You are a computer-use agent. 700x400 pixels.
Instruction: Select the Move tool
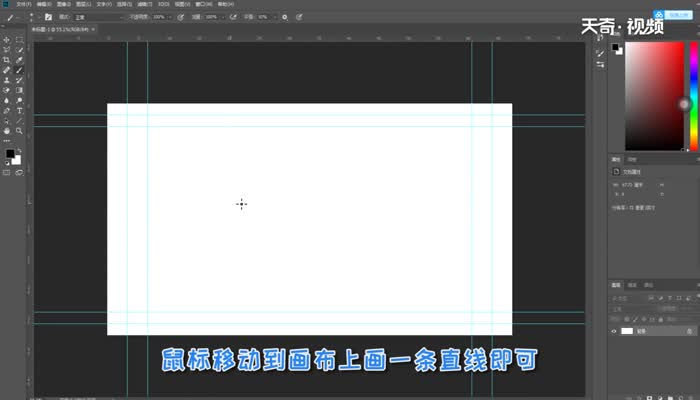click(6, 40)
